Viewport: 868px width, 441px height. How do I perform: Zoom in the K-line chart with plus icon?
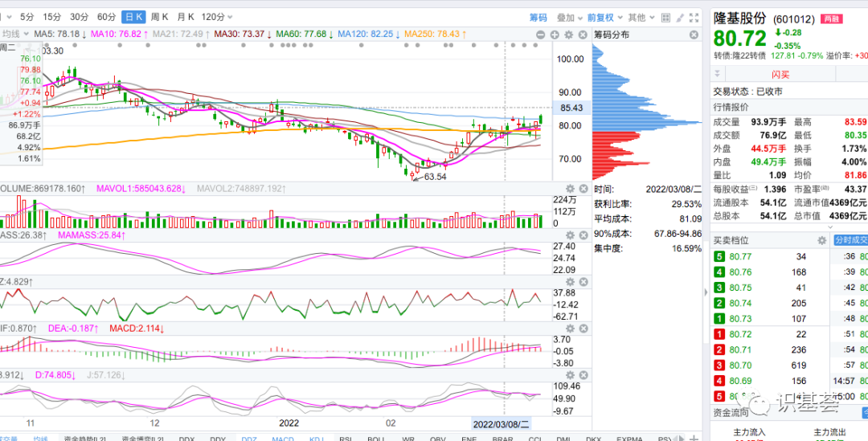click(555, 35)
